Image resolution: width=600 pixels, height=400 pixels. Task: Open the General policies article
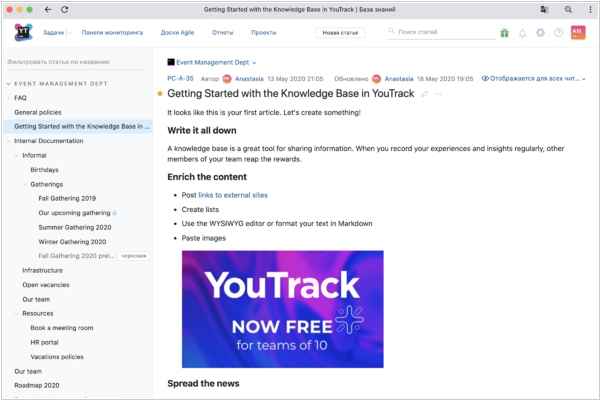click(x=38, y=113)
